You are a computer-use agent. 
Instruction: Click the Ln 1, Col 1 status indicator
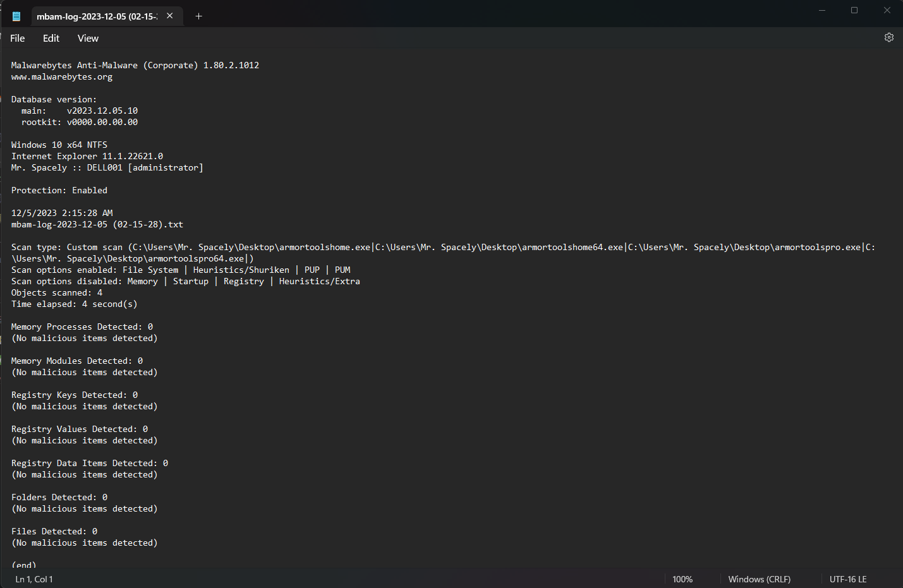point(34,579)
